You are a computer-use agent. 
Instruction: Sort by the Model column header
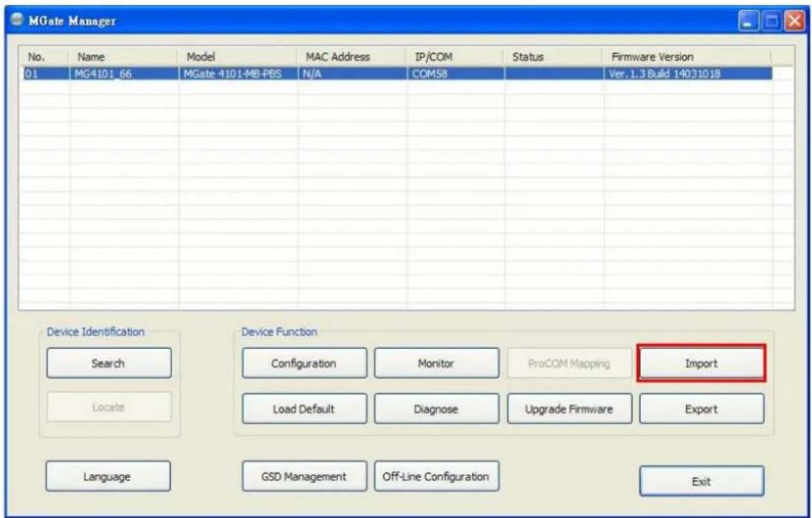pyautogui.click(x=238, y=56)
